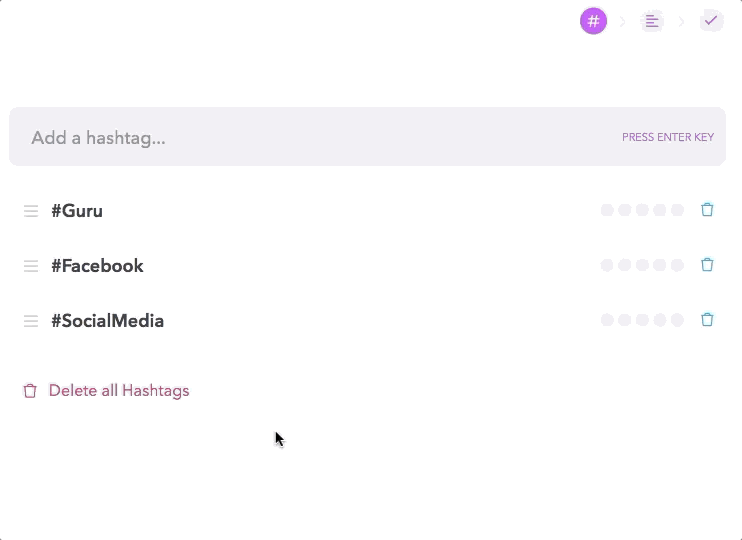Delete the #Facebook hashtag via its trash icon

click(x=707, y=265)
